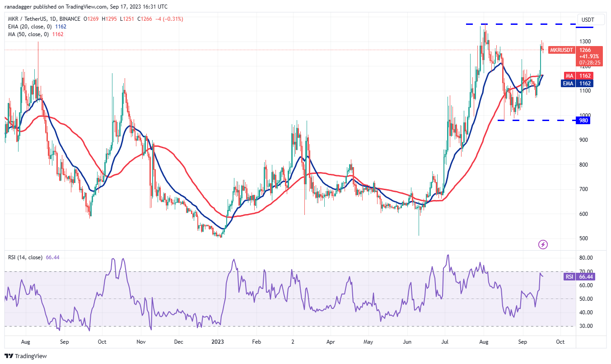
Task: Open the USDT currency selector
Action: [x=591, y=19]
